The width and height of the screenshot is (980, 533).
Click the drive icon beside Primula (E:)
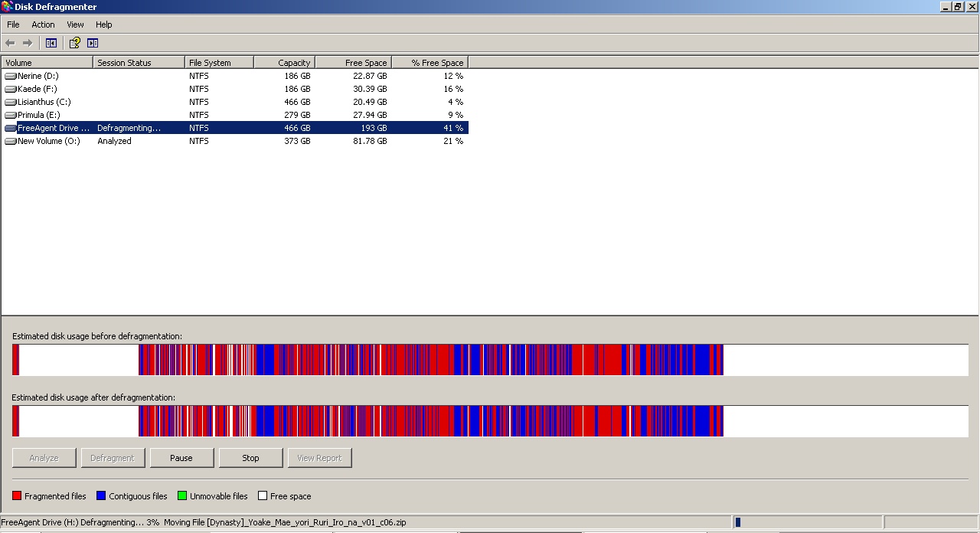[11, 115]
